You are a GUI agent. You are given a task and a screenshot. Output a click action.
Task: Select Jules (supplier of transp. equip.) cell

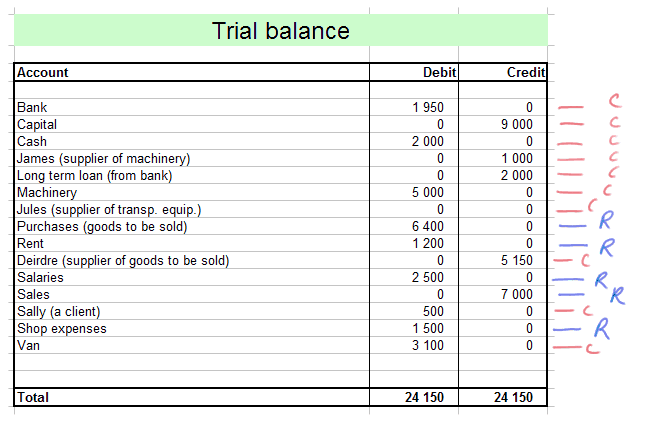(192, 209)
